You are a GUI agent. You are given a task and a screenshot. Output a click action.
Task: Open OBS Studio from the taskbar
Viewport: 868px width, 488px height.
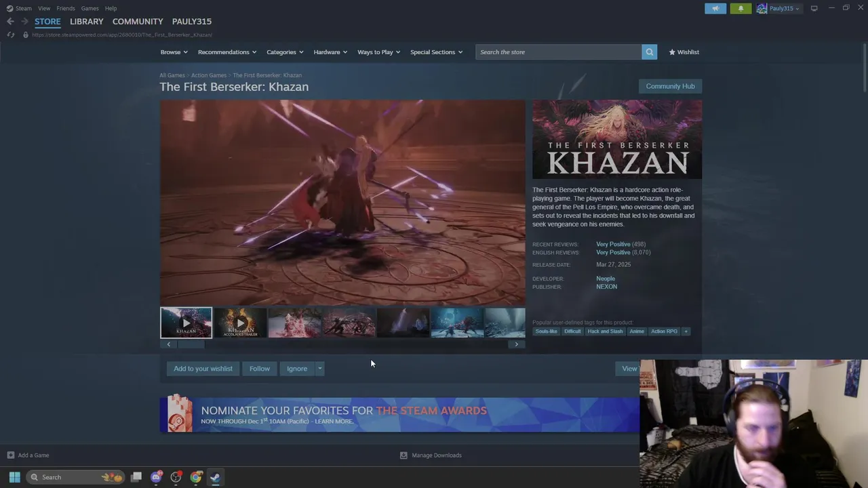176,477
